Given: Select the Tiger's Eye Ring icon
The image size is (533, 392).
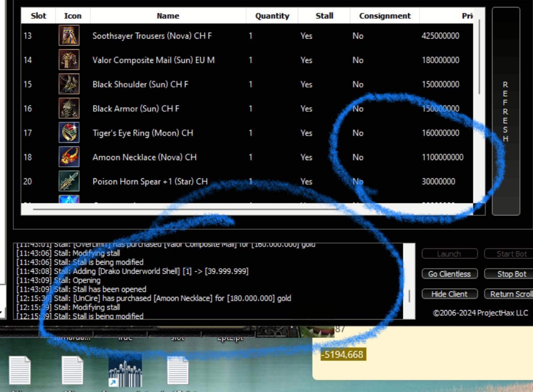Looking at the screenshot, I should 69,133.
